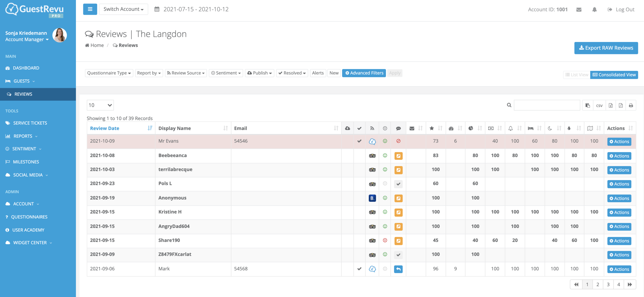The width and height of the screenshot is (644, 297).
Task: Toggle the Alerts filter
Action: [318, 73]
